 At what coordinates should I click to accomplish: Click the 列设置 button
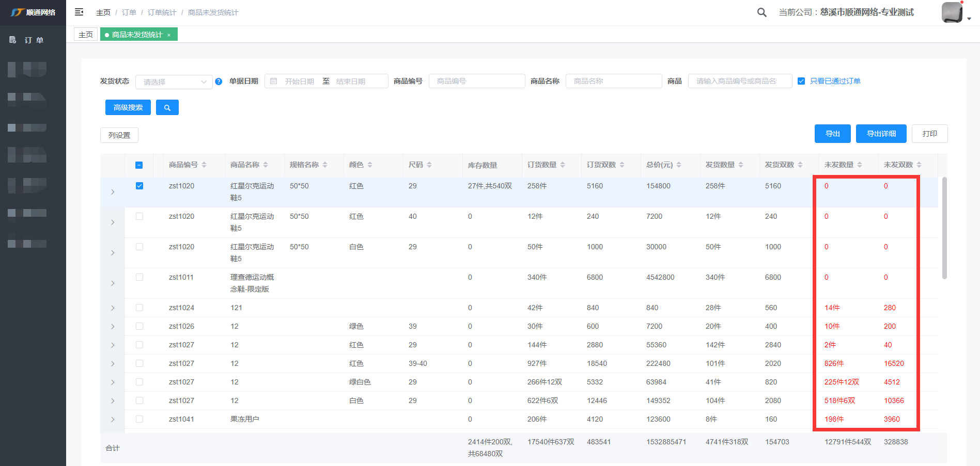tap(119, 135)
